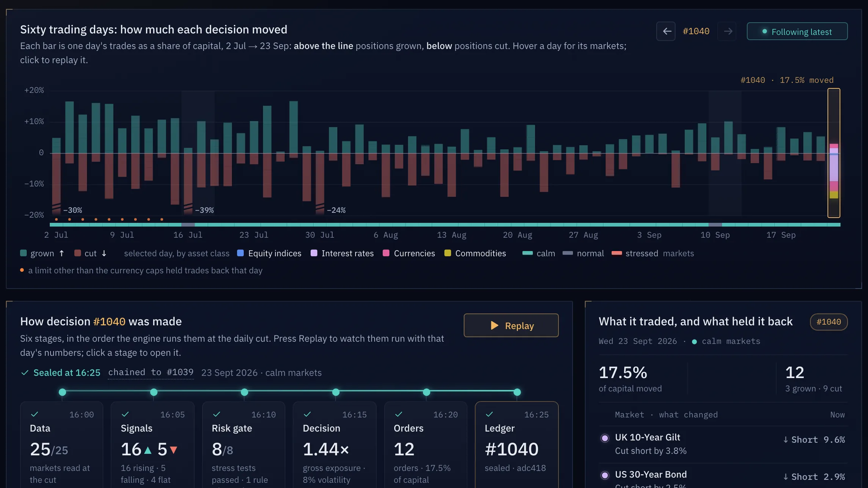Click the Currencies legend swatch

pos(386,253)
